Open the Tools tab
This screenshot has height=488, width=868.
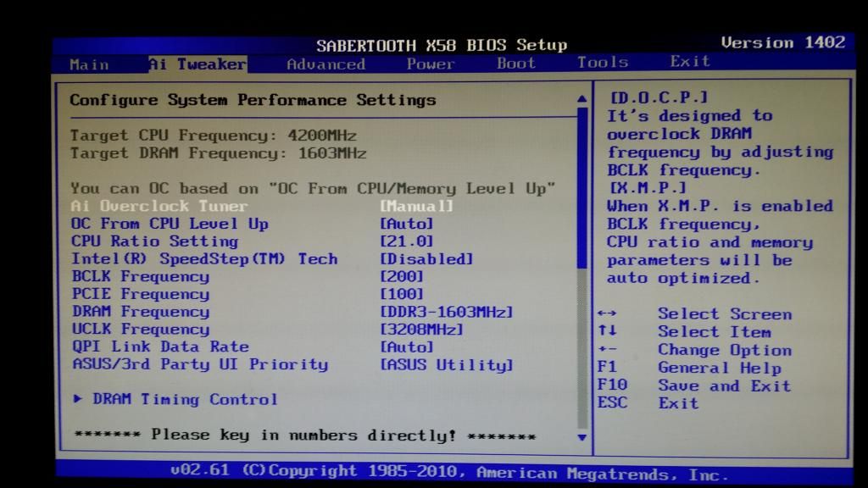(603, 62)
